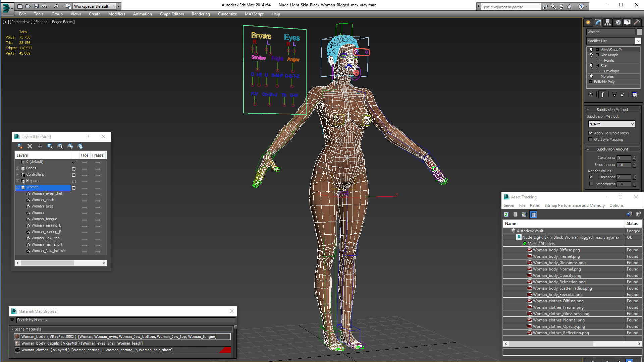Click Add Selected Objects plus icon in Layer dialog

pos(40,146)
